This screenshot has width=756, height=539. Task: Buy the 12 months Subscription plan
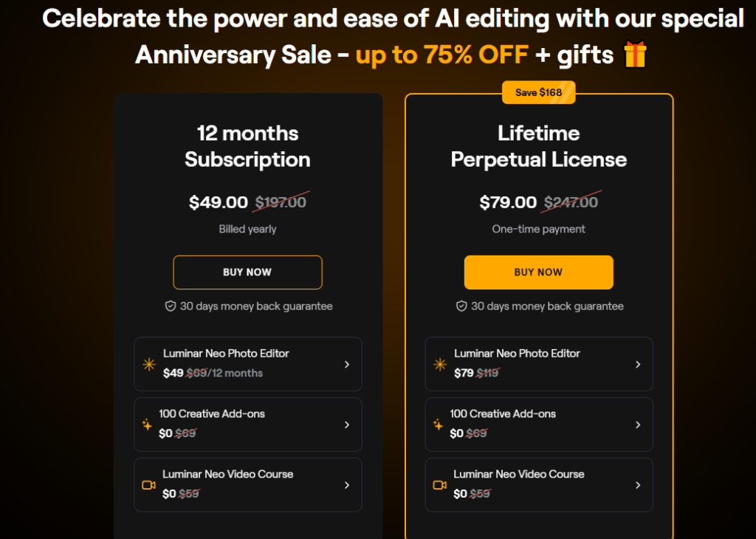tap(247, 272)
